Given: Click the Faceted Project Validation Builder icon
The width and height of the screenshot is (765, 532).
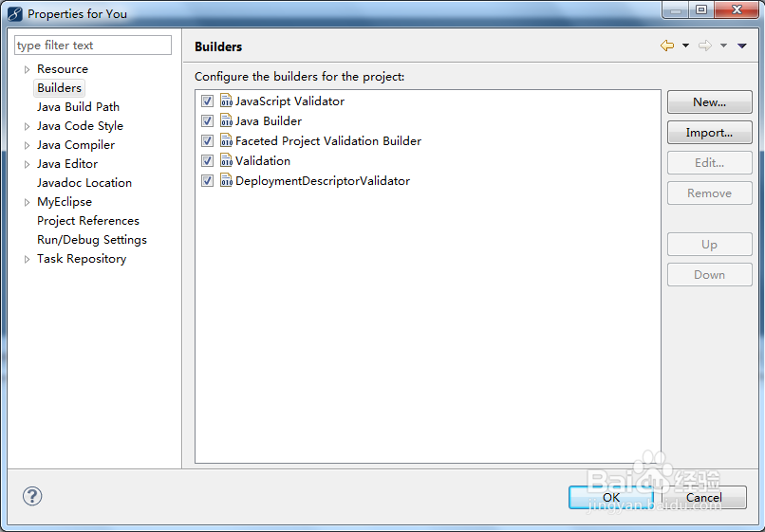Looking at the screenshot, I should pos(226,140).
